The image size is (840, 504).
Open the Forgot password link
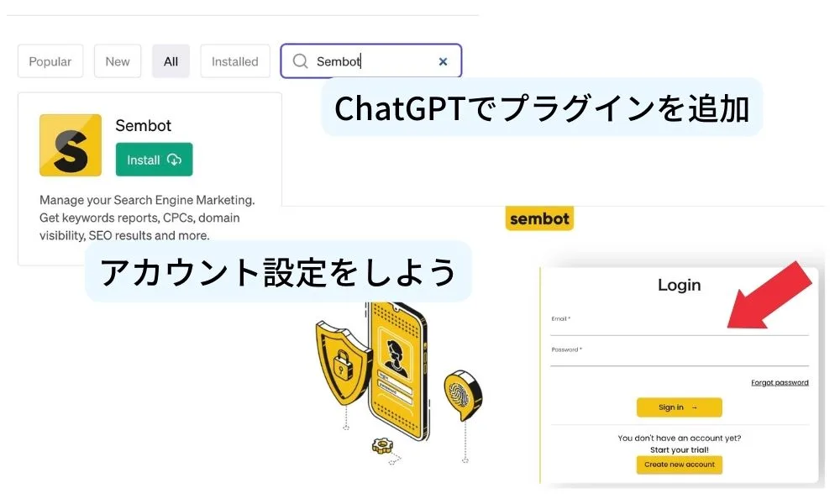pos(780,382)
